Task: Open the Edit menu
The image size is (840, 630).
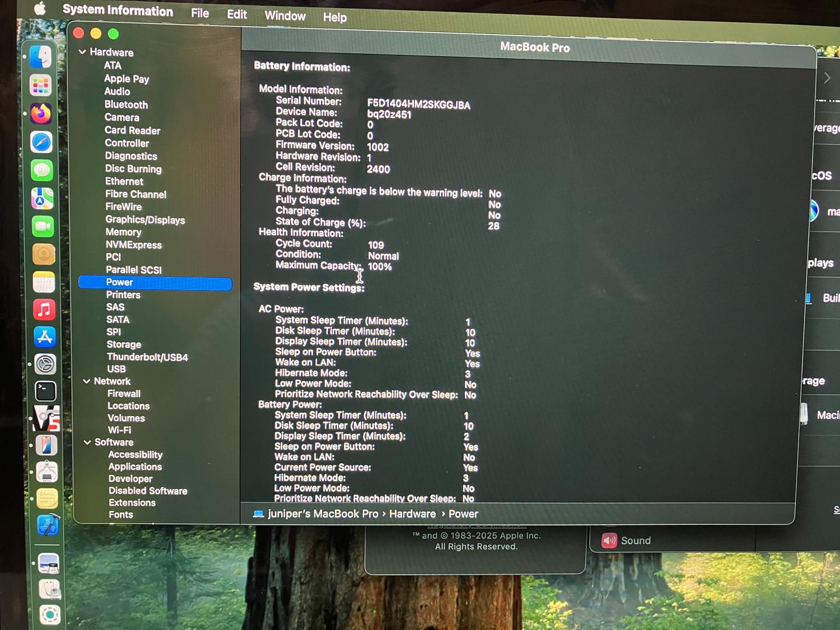Action: pyautogui.click(x=237, y=15)
